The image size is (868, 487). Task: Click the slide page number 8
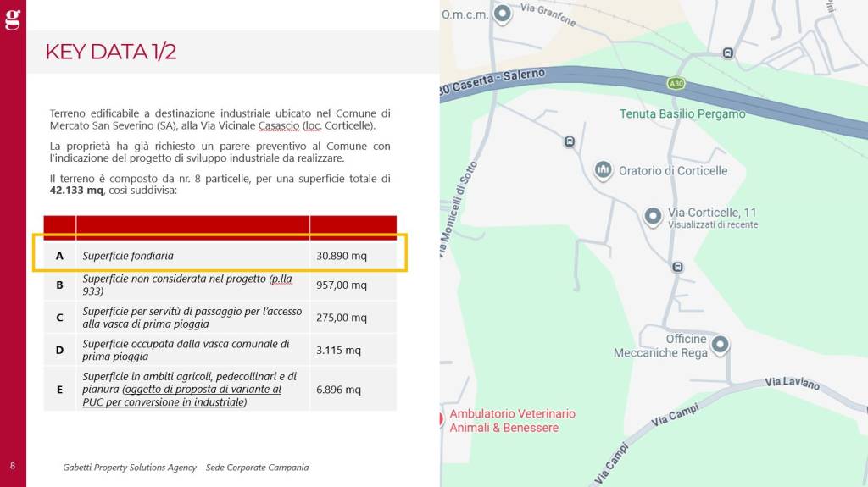(13, 466)
